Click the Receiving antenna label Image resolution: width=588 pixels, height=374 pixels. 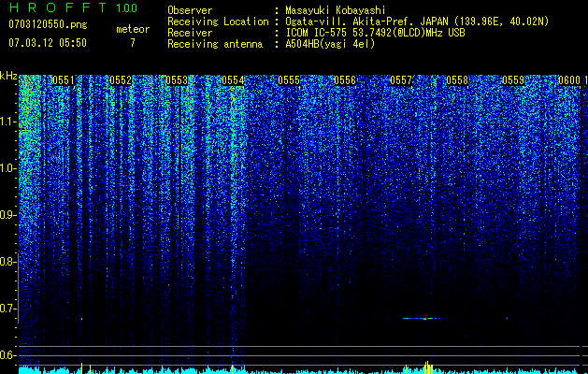coord(215,44)
